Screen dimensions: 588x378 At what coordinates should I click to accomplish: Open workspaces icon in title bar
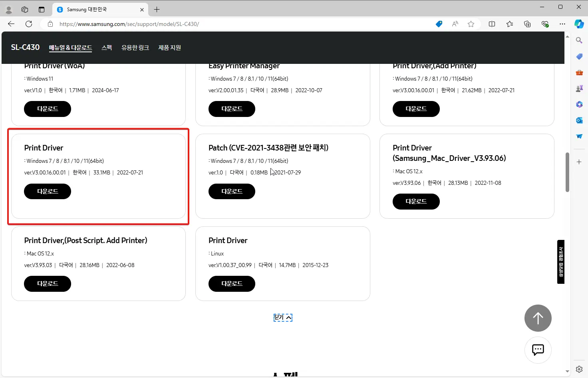25,10
